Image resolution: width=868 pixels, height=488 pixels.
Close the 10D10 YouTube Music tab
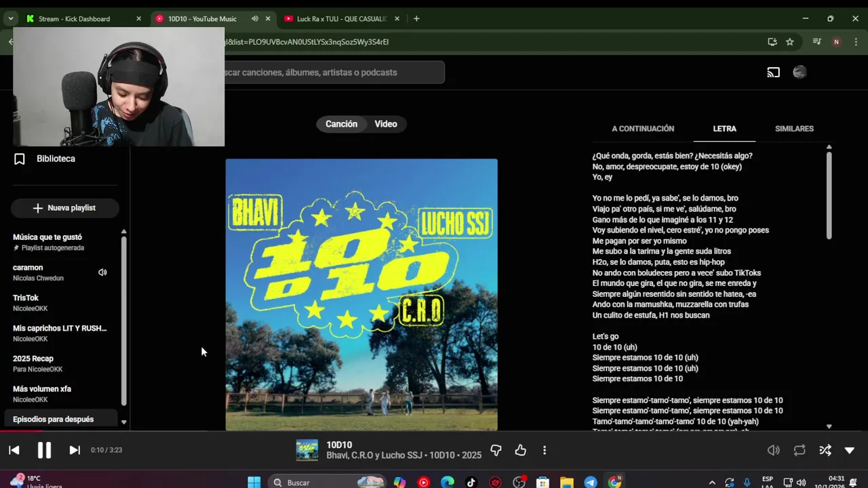click(x=268, y=19)
